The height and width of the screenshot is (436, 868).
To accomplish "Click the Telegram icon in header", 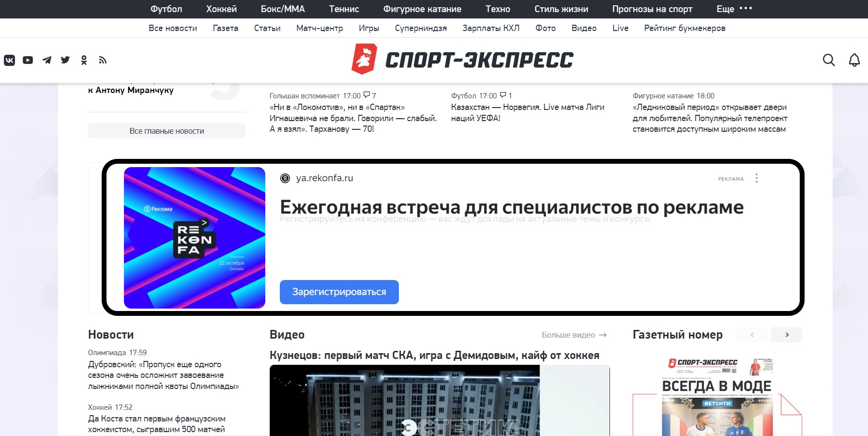I will [x=47, y=60].
